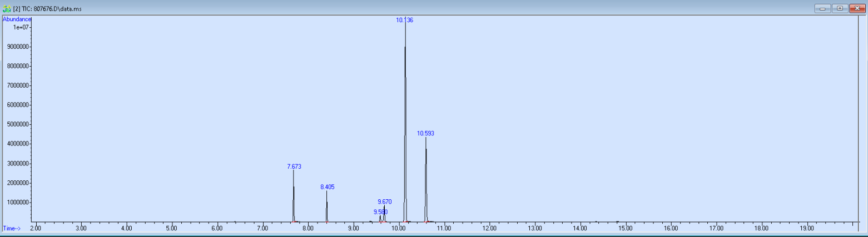
Task: Click the 8000000 abundance tick label
Action: pyautogui.click(x=18, y=66)
